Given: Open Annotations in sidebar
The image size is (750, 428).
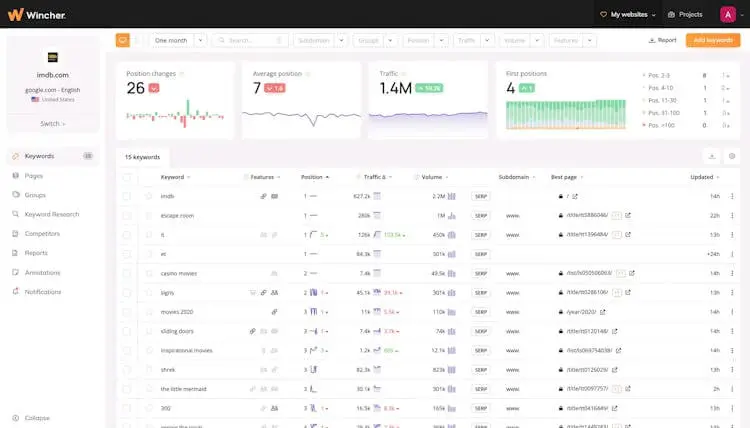Looking at the screenshot, I should click(x=42, y=272).
